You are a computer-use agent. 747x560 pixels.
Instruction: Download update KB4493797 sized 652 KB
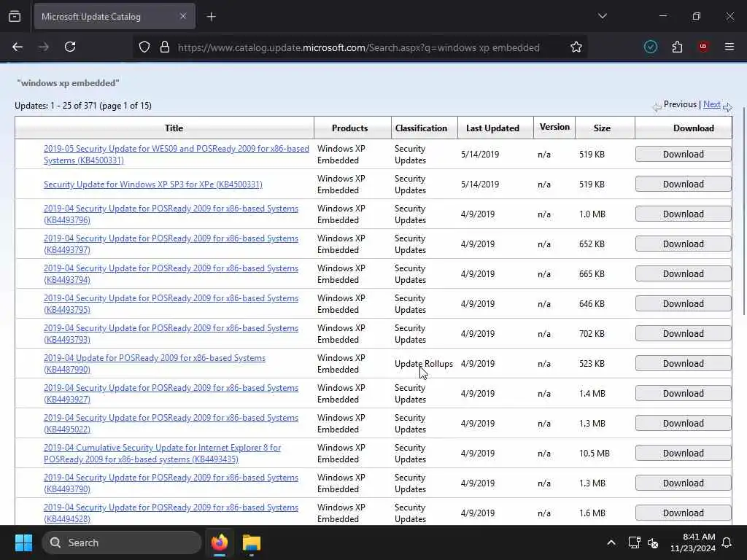tap(683, 244)
